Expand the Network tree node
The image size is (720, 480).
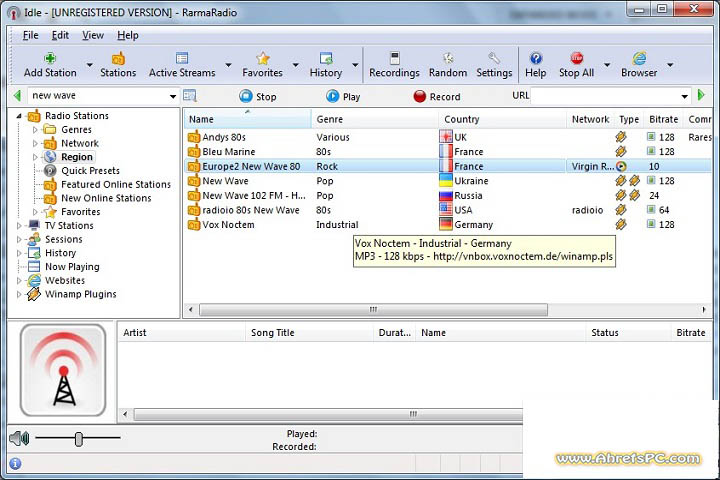35,144
